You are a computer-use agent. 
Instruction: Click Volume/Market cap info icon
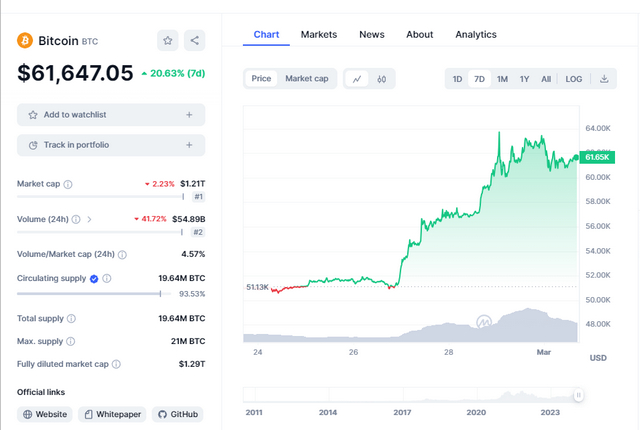pos(122,255)
